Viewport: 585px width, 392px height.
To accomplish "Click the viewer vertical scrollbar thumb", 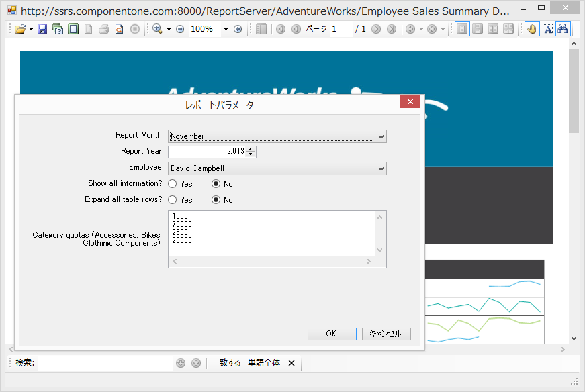I will (x=574, y=91).
